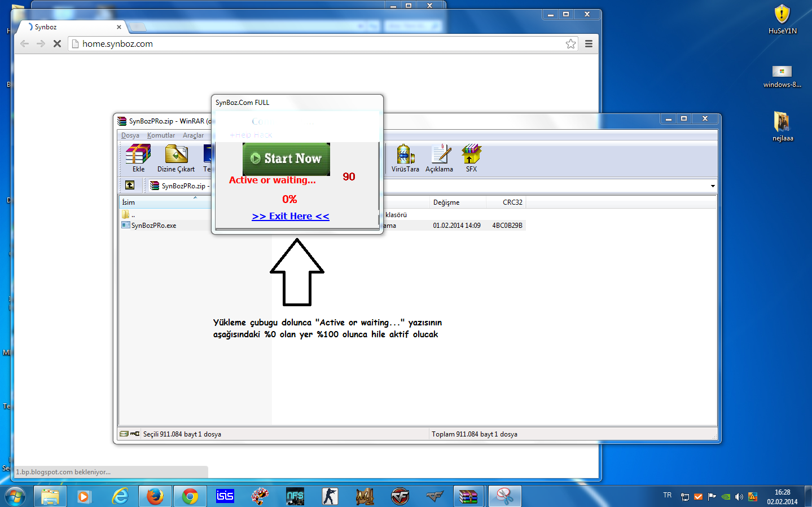The image size is (812, 507).
Task: Click the network tray icon
Action: click(685, 497)
